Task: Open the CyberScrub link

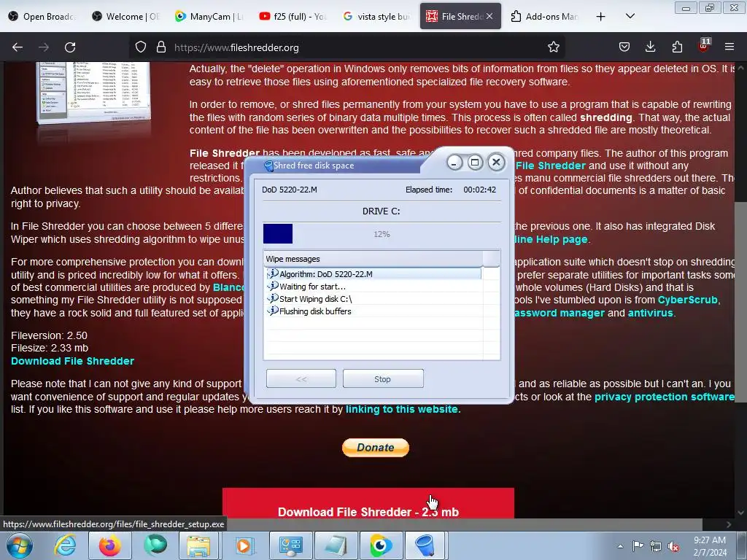Action: pos(687,300)
